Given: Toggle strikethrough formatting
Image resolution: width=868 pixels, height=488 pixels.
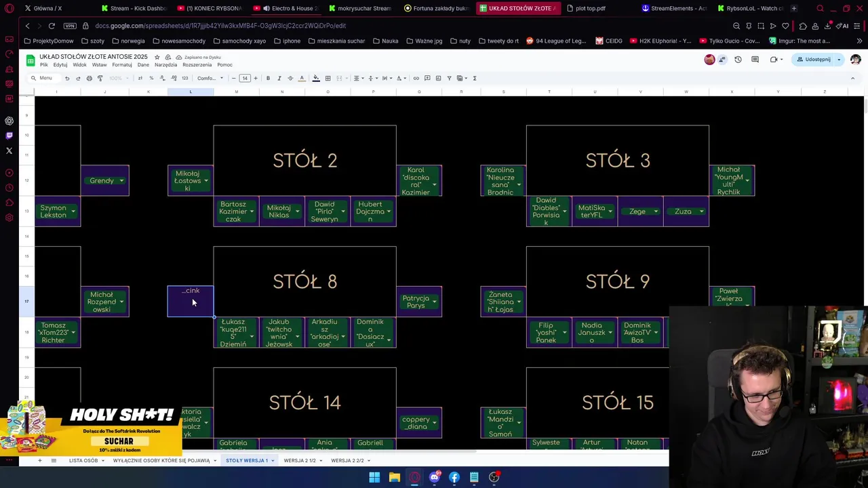Looking at the screenshot, I should (290, 78).
